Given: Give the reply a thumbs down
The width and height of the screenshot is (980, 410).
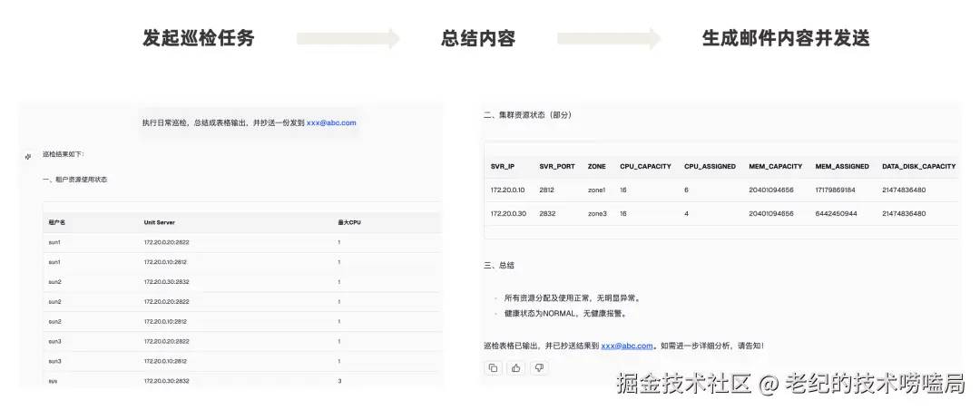Looking at the screenshot, I should tap(539, 368).
